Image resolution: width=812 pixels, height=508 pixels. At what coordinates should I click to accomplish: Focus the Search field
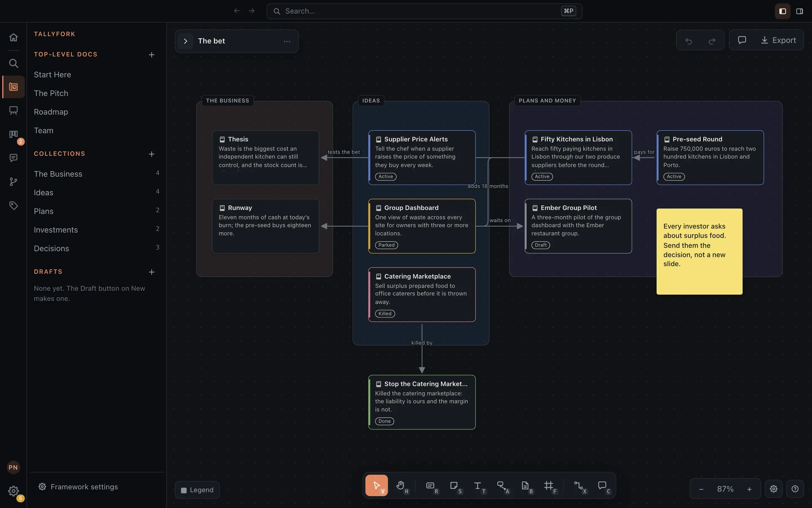(x=424, y=11)
